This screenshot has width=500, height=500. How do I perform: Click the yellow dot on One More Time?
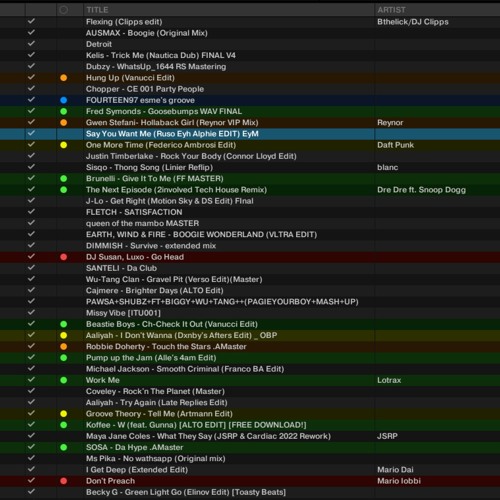click(64, 145)
